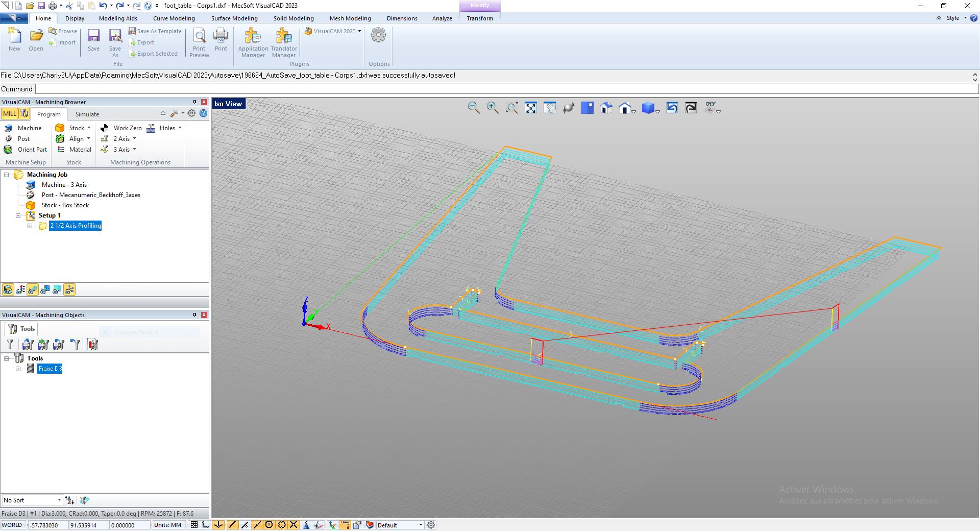Click the List Tools report icon
Viewport: 980px width, 531px height.
tap(92, 345)
